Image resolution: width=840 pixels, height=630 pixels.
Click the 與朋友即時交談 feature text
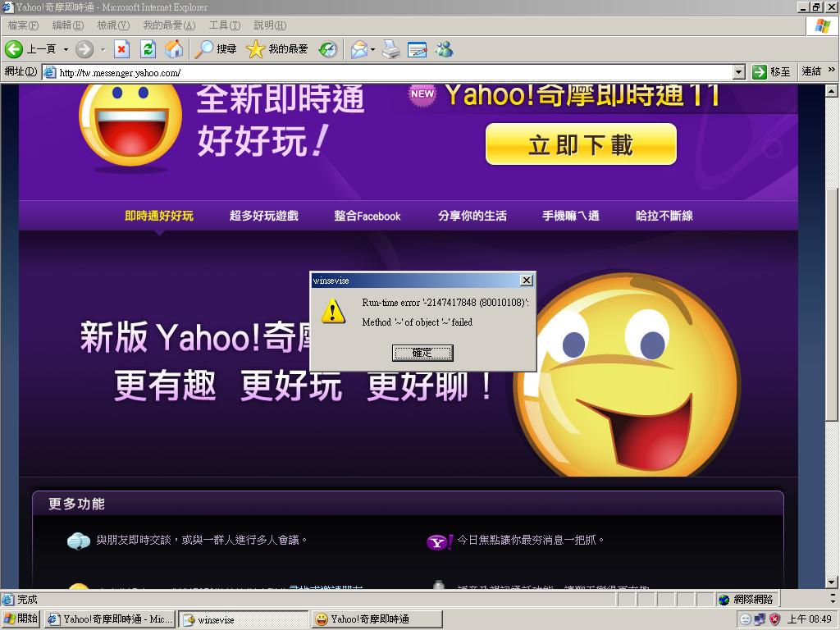(x=202, y=540)
